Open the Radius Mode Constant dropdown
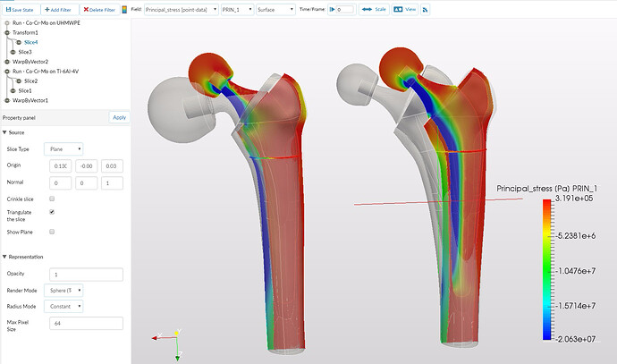This screenshot has height=364, width=617. pyautogui.click(x=63, y=306)
